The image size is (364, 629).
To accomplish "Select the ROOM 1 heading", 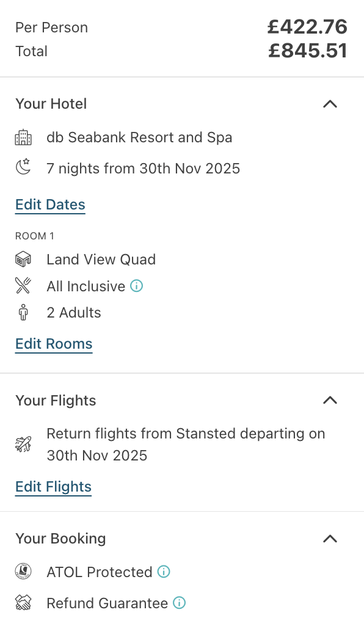I will (x=35, y=236).
